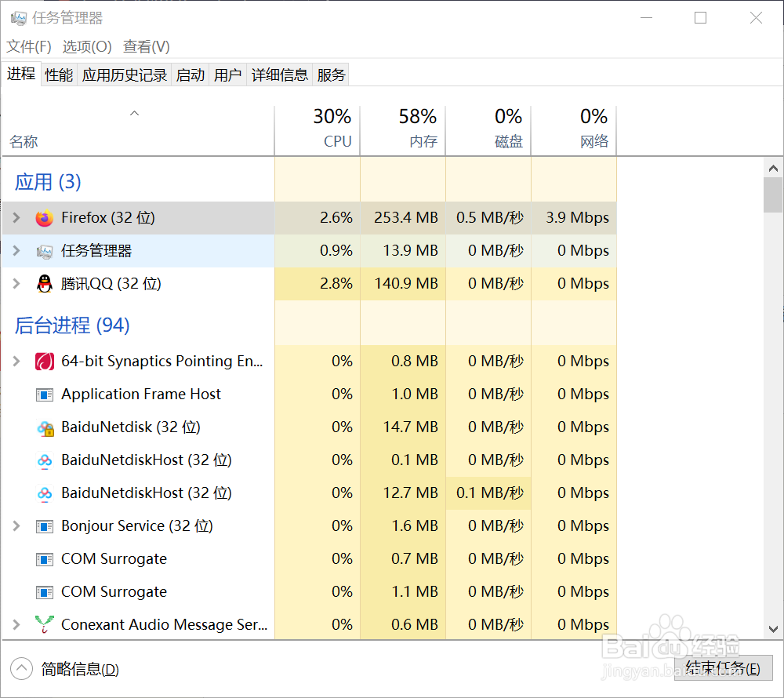
Task: Switch to the 详细信息 tab
Action: click(280, 75)
